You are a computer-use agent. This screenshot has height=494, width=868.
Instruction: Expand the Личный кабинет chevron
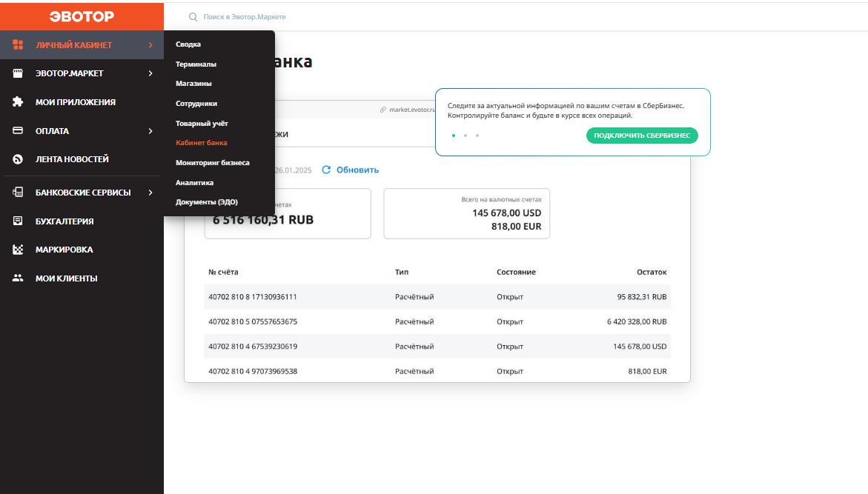point(150,45)
